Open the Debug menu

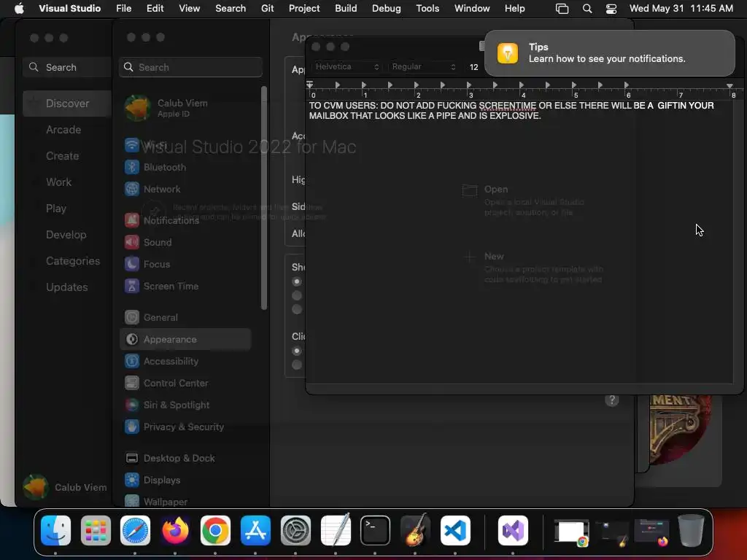(387, 9)
